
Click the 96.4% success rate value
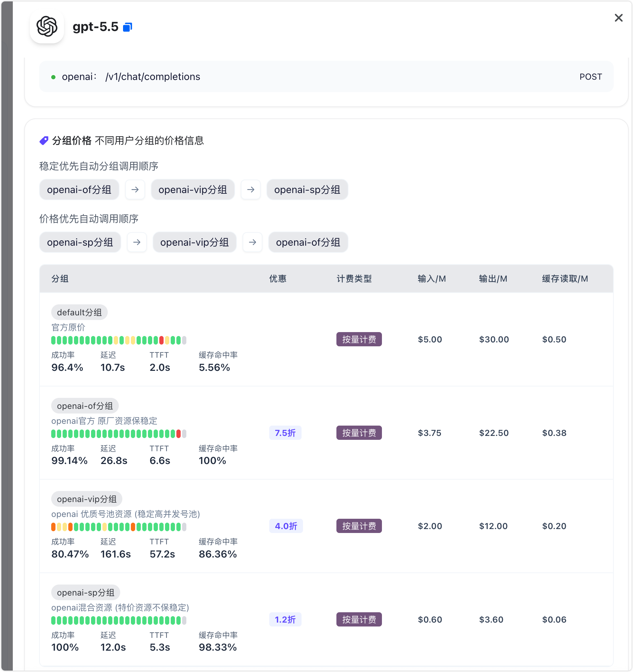[67, 368]
